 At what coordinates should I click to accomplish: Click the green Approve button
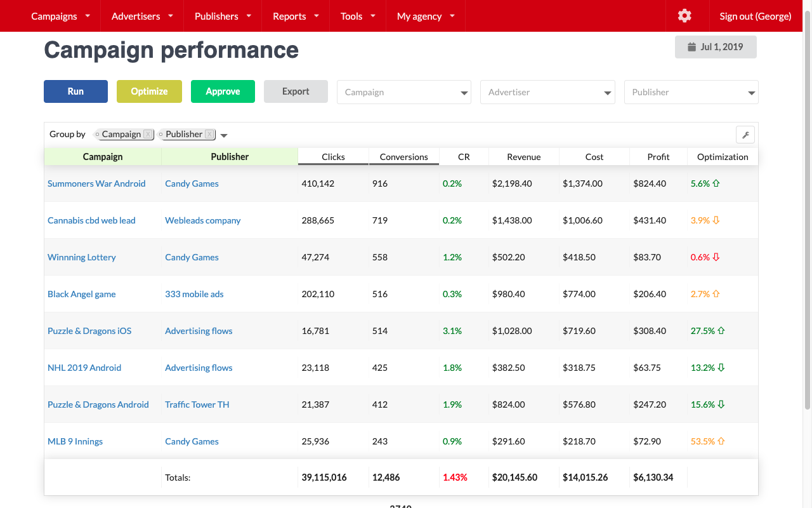[223, 91]
